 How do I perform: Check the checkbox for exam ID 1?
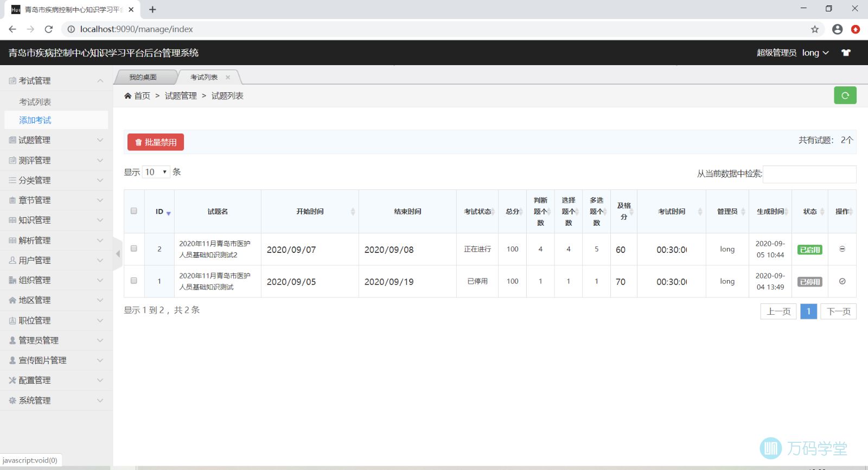tap(134, 281)
